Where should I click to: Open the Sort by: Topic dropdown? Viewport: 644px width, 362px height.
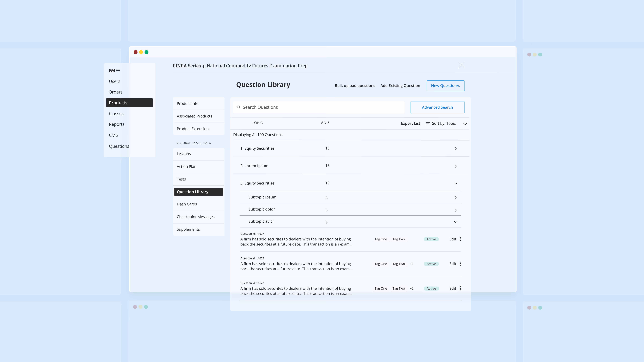click(x=447, y=123)
